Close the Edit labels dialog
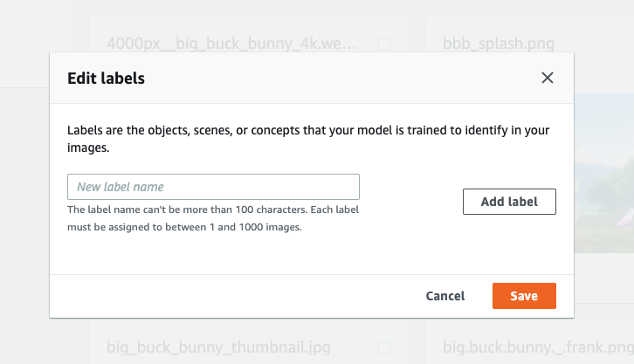Image resolution: width=634 pixels, height=364 pixels. [x=548, y=78]
